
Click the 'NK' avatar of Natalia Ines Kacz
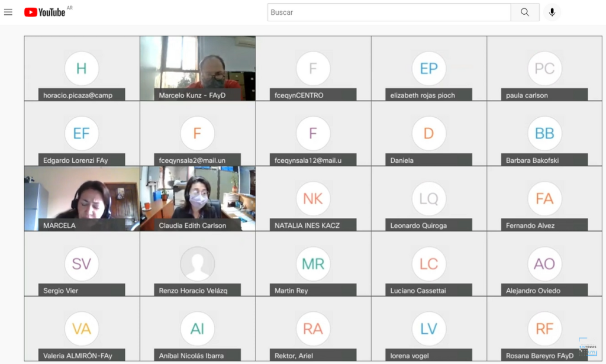pos(313,199)
